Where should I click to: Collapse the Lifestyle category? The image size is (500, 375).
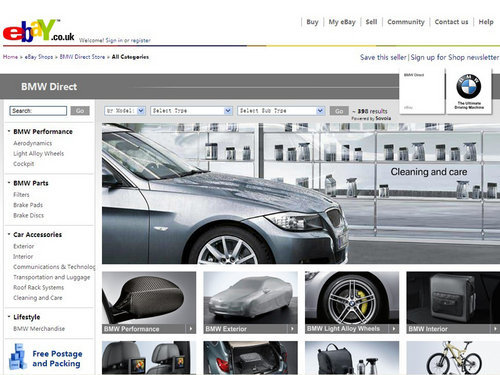[9, 317]
